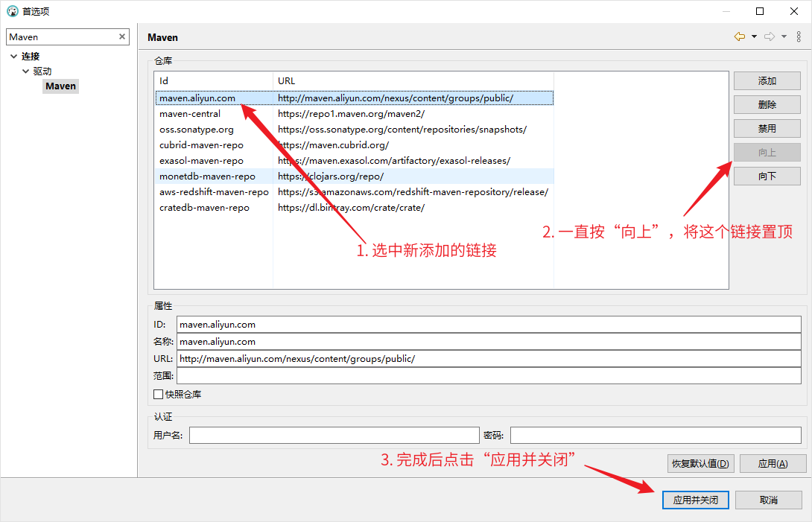This screenshot has width=812, height=522.
Task: Open the three-dot view menu icon
Action: tap(799, 36)
